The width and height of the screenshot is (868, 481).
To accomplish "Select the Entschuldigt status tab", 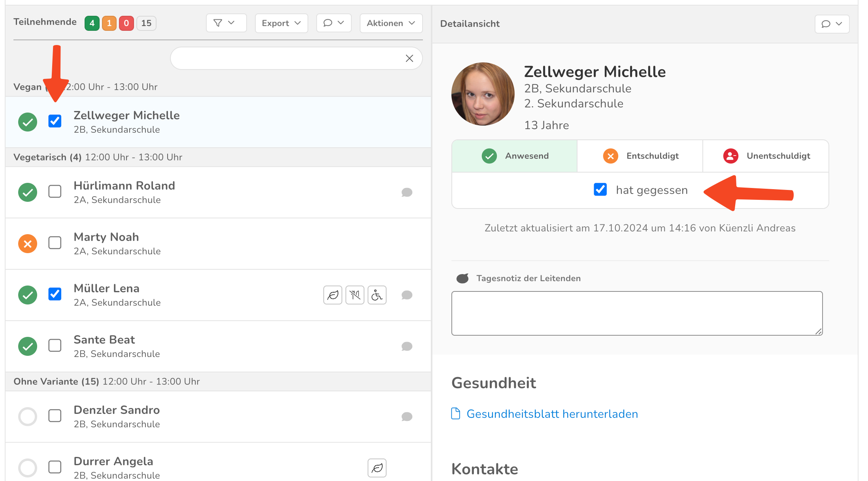I will [640, 156].
